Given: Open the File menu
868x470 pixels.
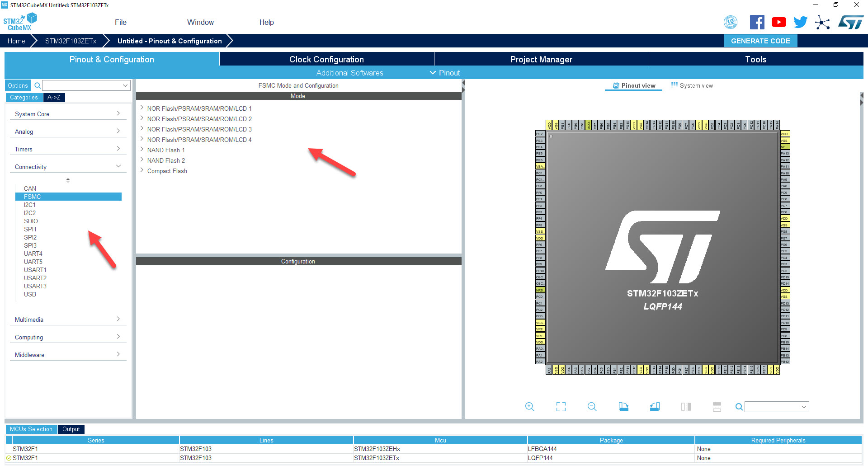Looking at the screenshot, I should 121,22.
